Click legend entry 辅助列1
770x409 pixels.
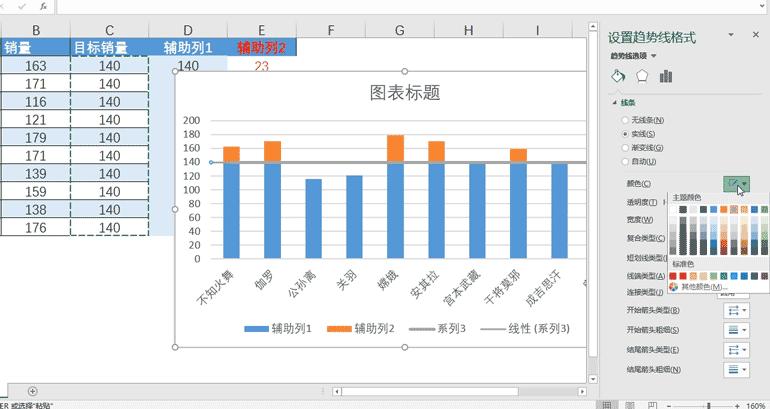pyautogui.click(x=278, y=328)
